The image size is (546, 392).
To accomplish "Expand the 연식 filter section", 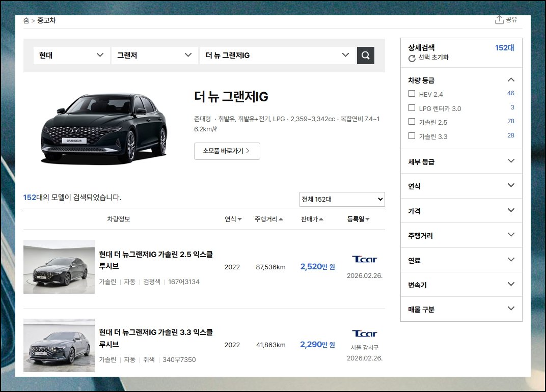I will [x=461, y=186].
